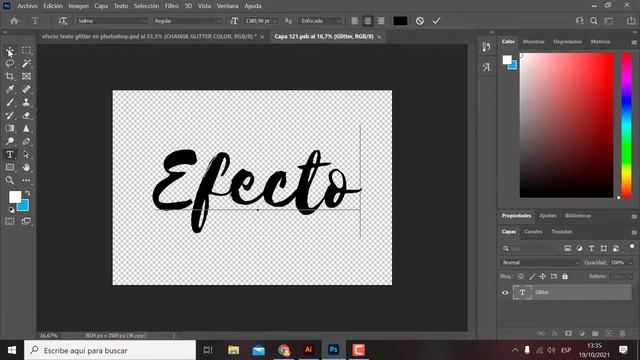640x360 pixels.
Task: Filter layers by type (T) layers
Action: 591,248
